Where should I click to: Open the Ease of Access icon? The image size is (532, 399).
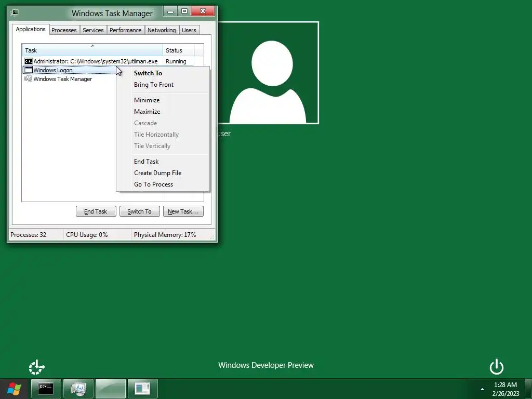pos(37,367)
